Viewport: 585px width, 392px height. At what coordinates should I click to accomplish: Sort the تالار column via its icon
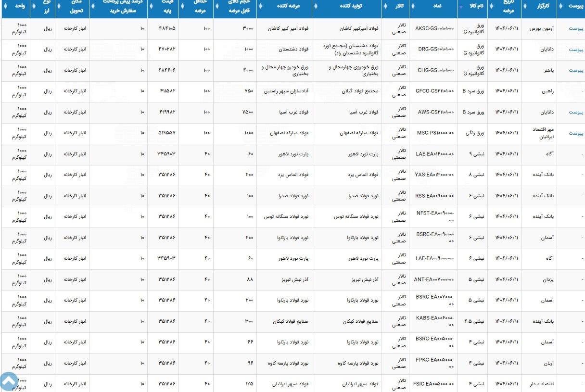(386, 6)
